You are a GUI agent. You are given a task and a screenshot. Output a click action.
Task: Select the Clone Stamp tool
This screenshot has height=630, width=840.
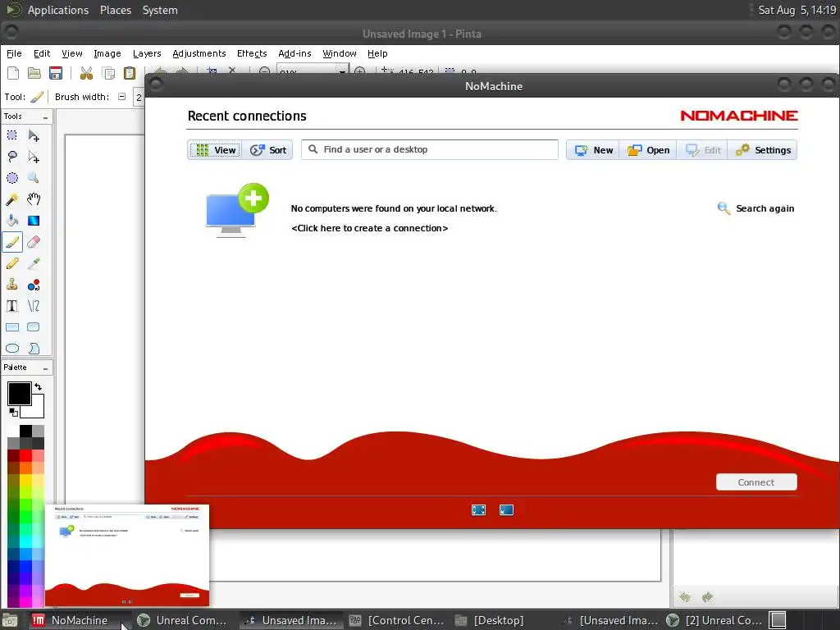[11, 285]
